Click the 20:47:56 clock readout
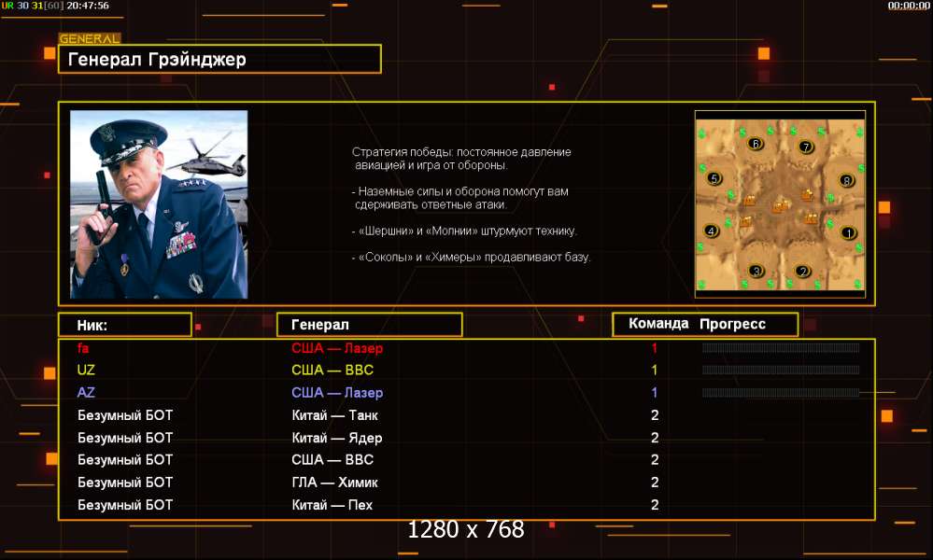Screen dimensions: 933x560 [88, 6]
